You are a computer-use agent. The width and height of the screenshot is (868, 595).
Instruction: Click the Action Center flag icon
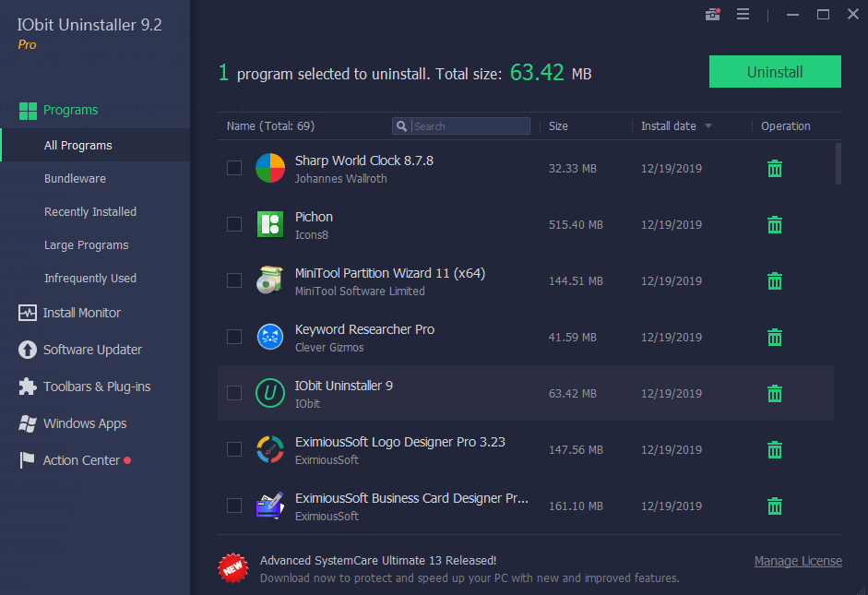point(27,460)
